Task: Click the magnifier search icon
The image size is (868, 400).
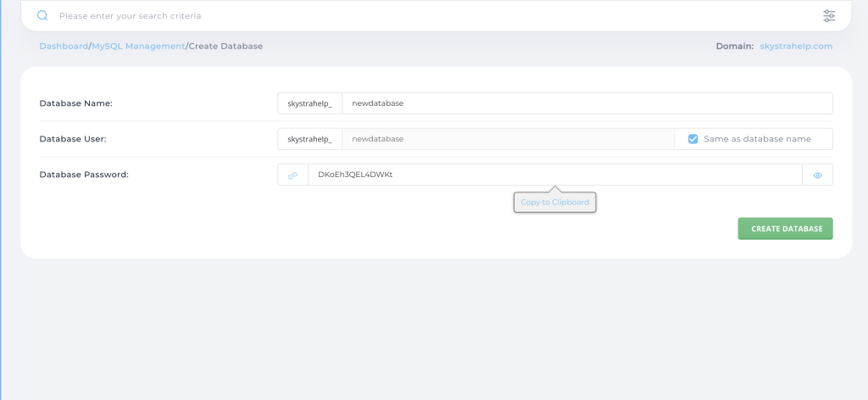Action: [42, 15]
